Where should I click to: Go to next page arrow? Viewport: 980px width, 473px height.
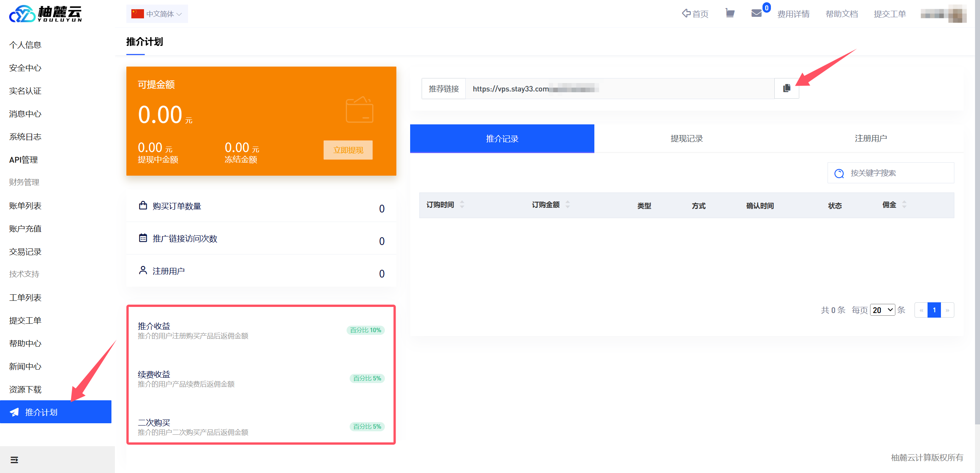tap(947, 310)
